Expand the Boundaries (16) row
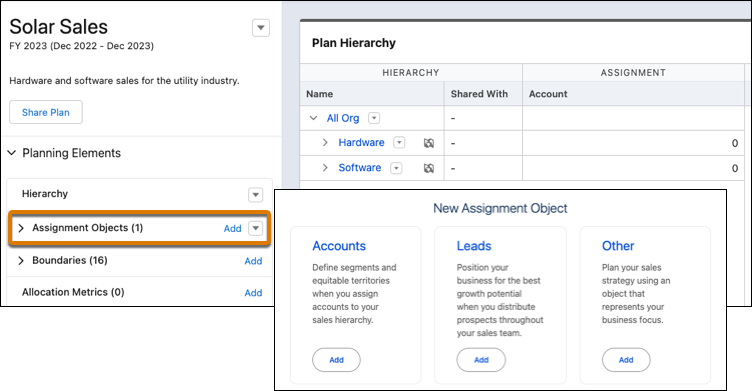This screenshot has width=752, height=391. 21,261
